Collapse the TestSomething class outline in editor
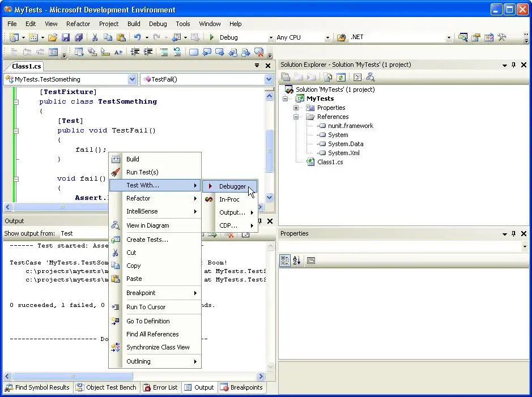The height and width of the screenshot is (397, 532). click(16, 102)
